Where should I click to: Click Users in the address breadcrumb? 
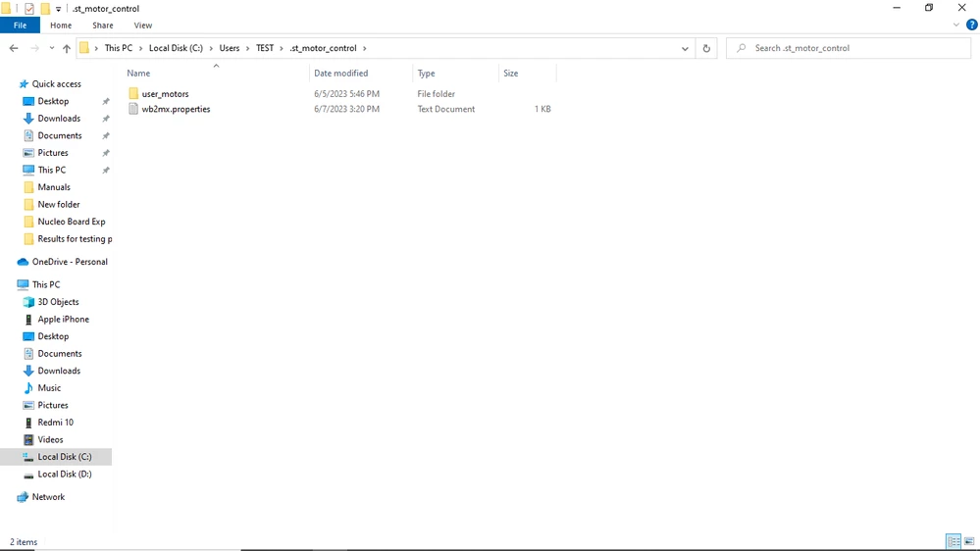click(230, 48)
